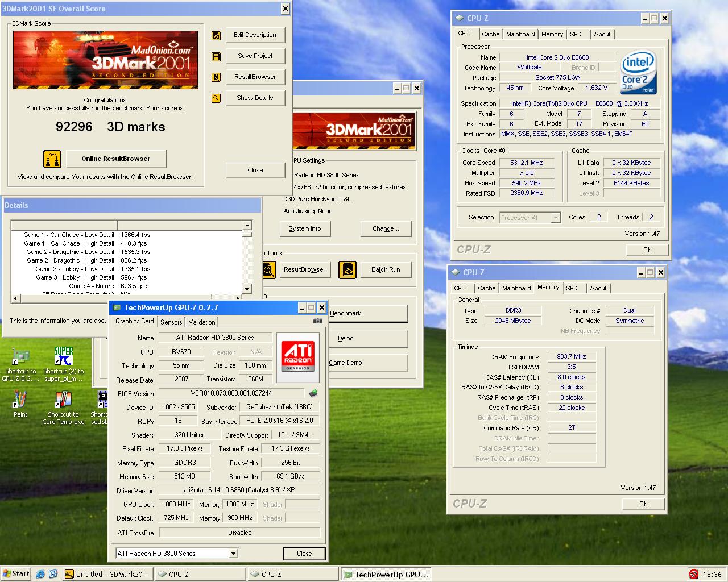Click Close button in 3DMark score window
The image size is (728, 582).
[x=255, y=170]
